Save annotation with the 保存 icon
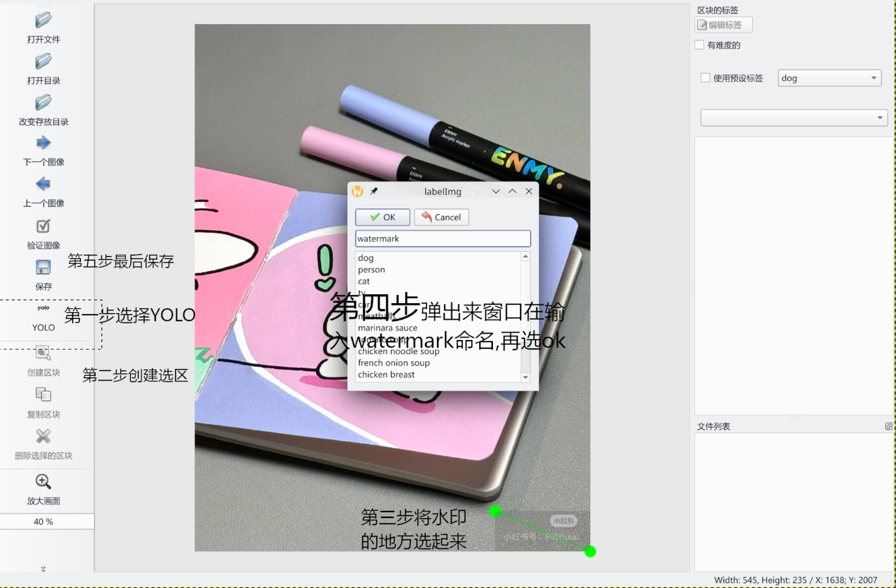The image size is (896, 588). [x=43, y=267]
